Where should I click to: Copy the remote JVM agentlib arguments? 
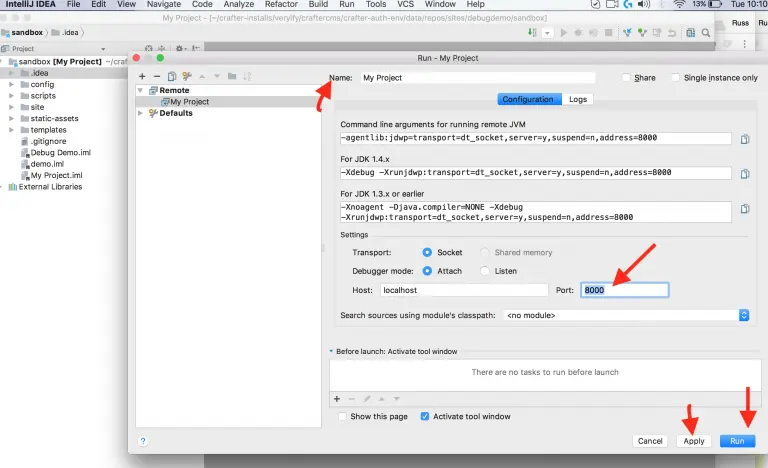(x=744, y=139)
